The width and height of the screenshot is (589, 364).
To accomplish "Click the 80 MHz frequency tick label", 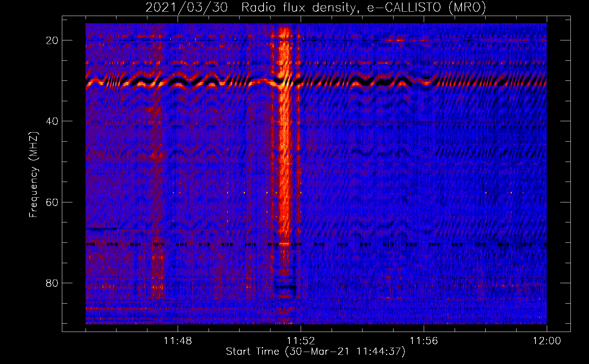I will click(52, 283).
